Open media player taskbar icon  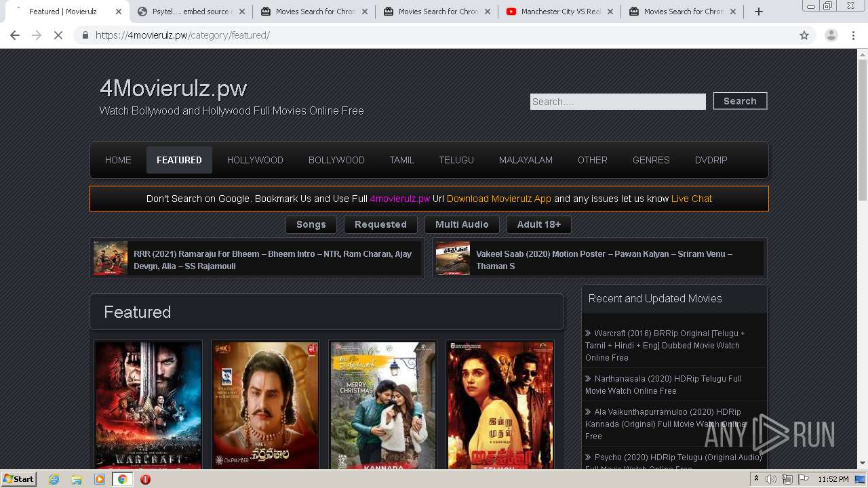click(x=100, y=479)
